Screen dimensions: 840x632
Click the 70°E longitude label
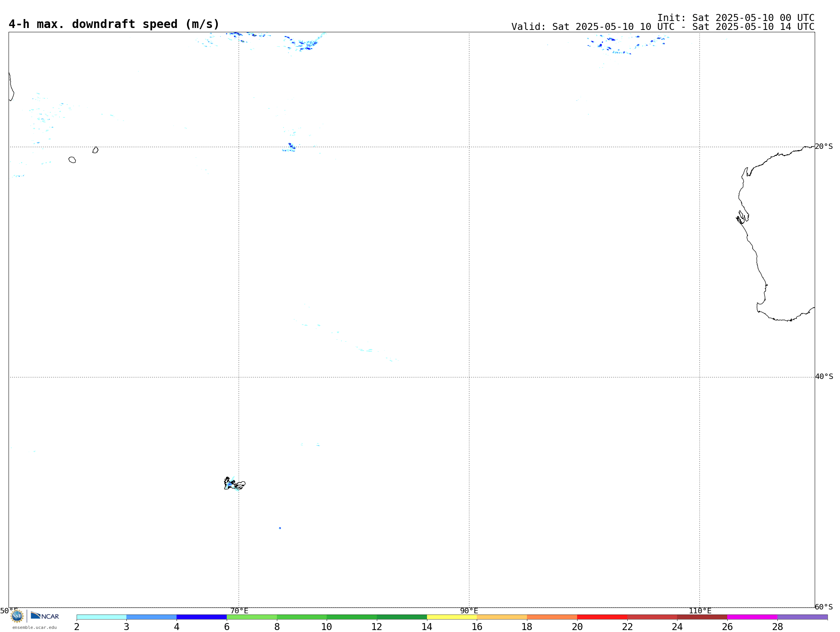239,611
